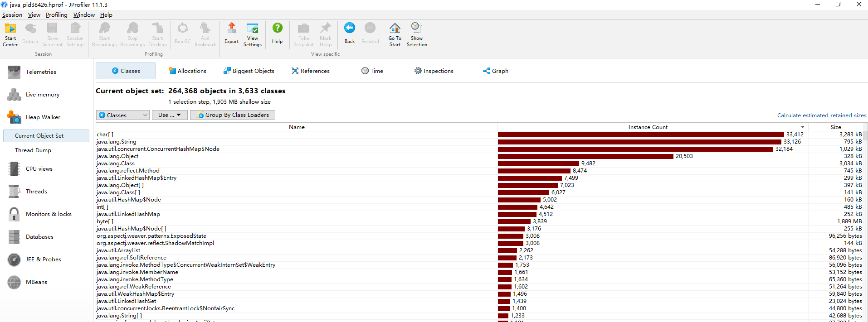Select the java.lang.String row
Viewport: 868px width, 322px height.
[479, 142]
